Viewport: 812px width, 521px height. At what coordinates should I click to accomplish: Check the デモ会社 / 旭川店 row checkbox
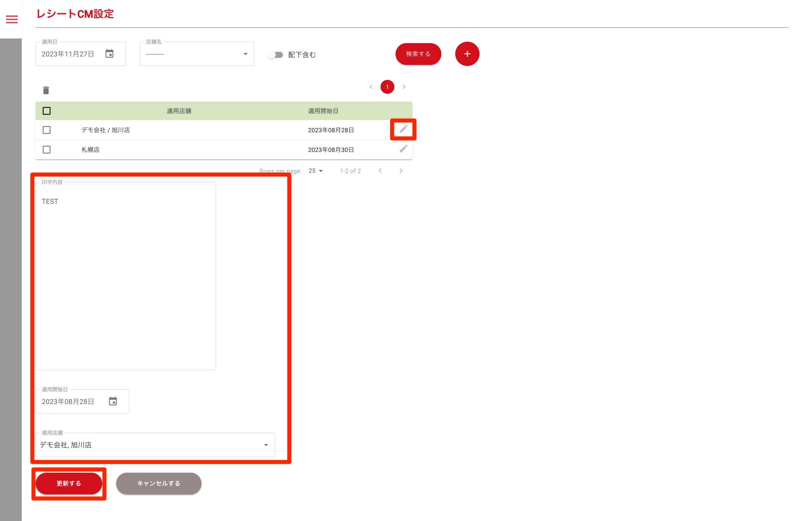(x=47, y=130)
